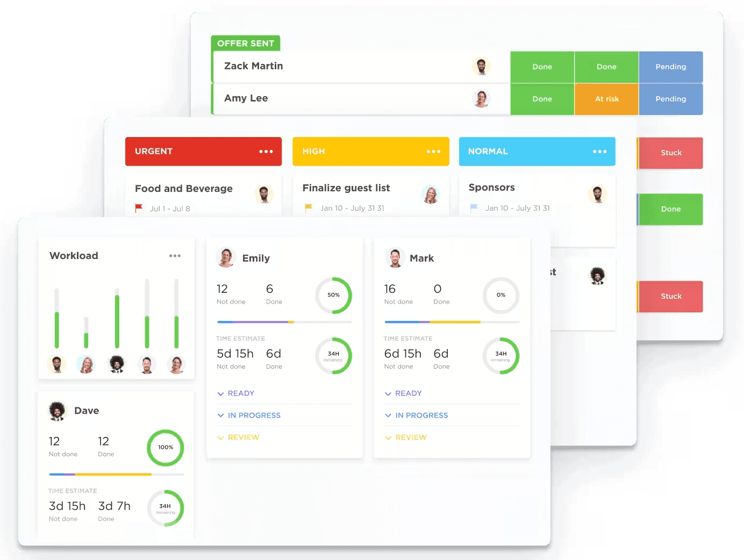The width and height of the screenshot is (744, 560).
Task: Click first Done status for Zack Martin
Action: point(542,67)
